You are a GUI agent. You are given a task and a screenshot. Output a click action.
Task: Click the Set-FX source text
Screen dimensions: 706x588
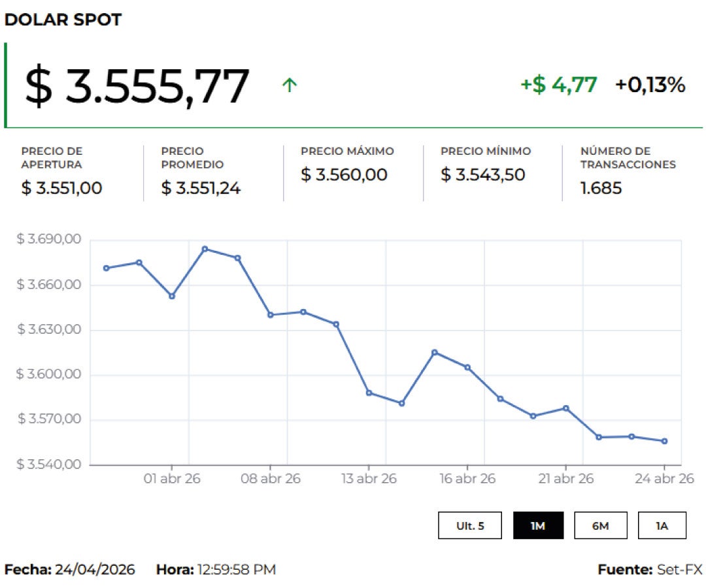point(679,570)
